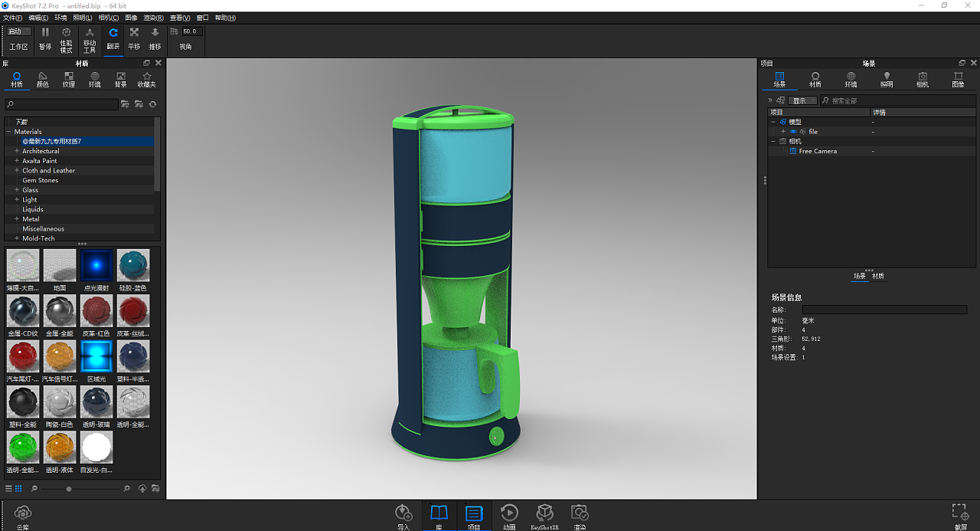This screenshot has height=531, width=980.
Task: Click the 截屏 screenshot button
Action: [x=960, y=516]
